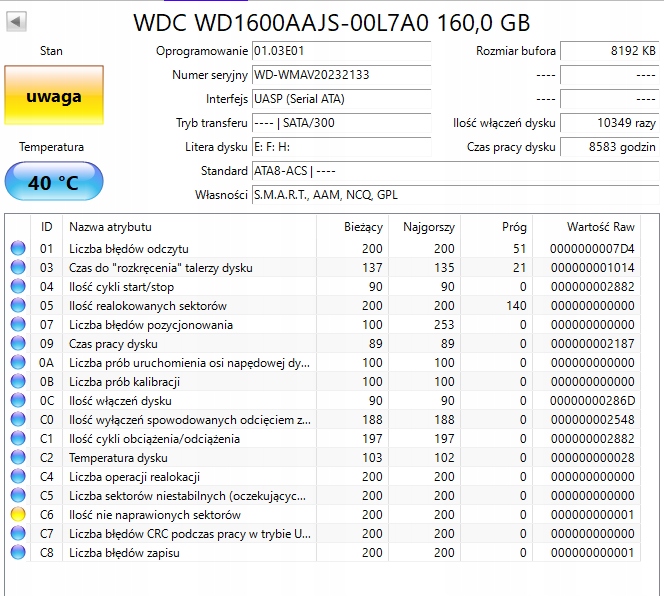Click the power-on hours value field
This screenshot has width=664, height=596.
click(609, 147)
